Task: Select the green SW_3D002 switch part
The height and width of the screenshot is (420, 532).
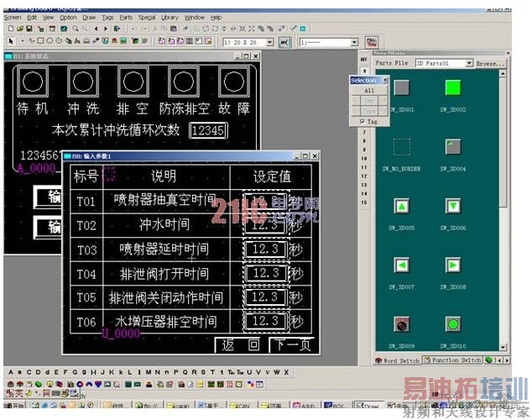Action: click(x=453, y=87)
